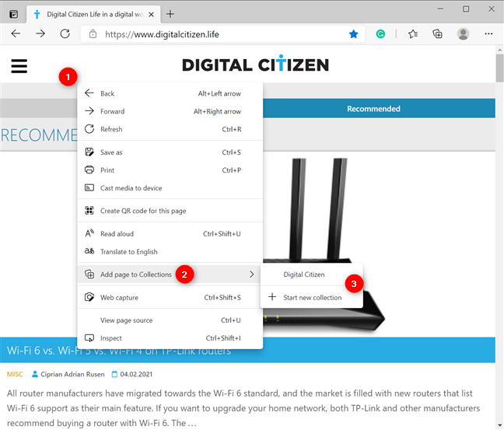Choose Back in context menu

[170, 93]
